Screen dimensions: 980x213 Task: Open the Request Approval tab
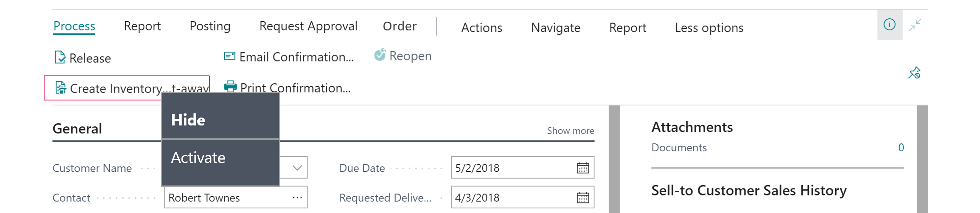click(308, 26)
